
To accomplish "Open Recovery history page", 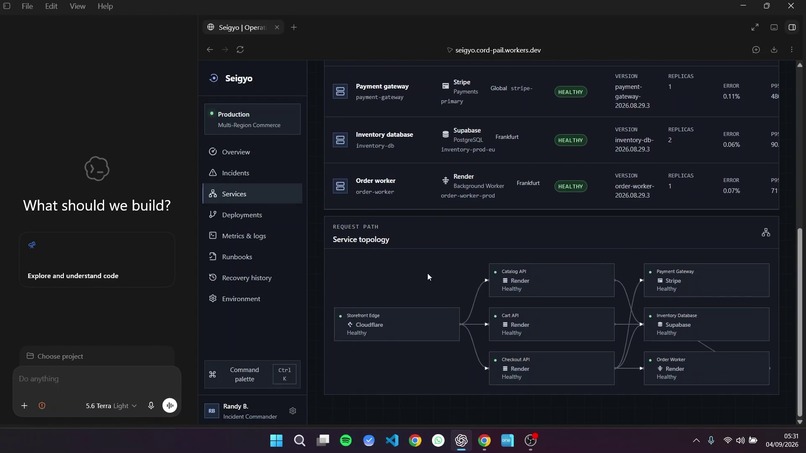I will (252, 278).
